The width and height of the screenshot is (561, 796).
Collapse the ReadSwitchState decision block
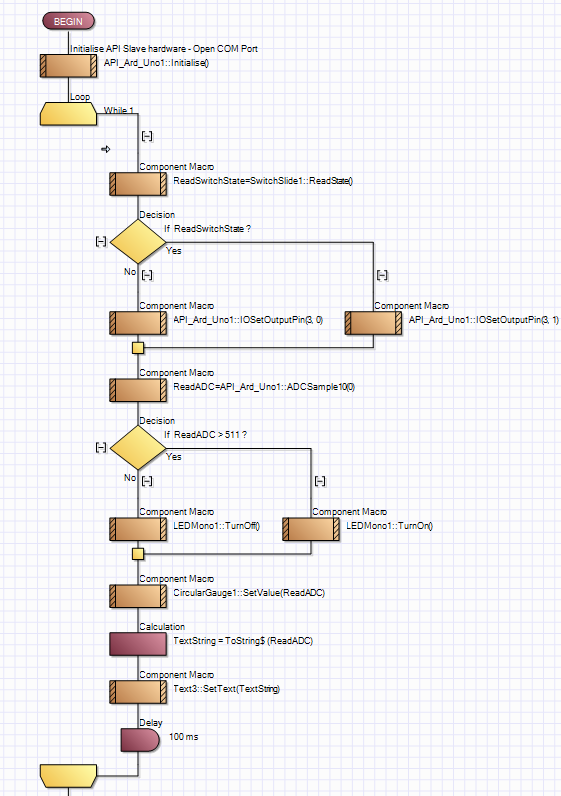(x=101, y=241)
